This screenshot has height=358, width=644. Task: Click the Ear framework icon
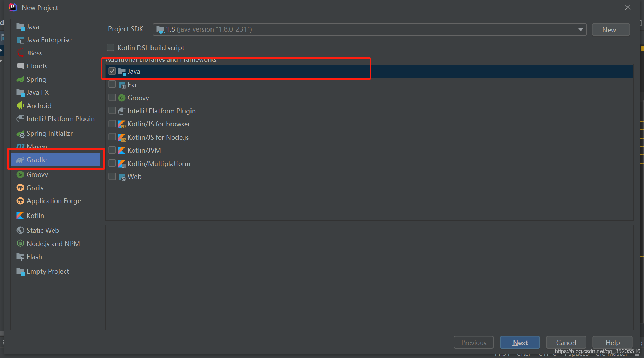[x=122, y=85]
